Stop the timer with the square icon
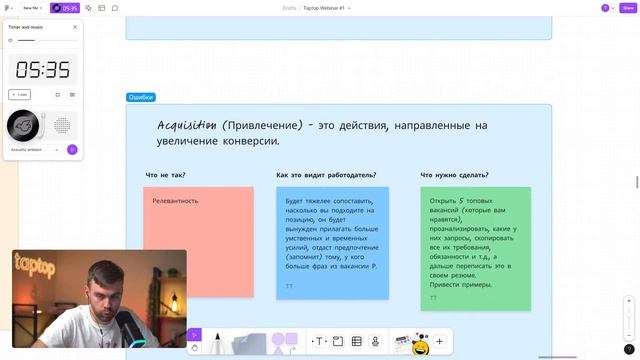Image resolution: width=640 pixels, height=360 pixels. pyautogui.click(x=58, y=95)
